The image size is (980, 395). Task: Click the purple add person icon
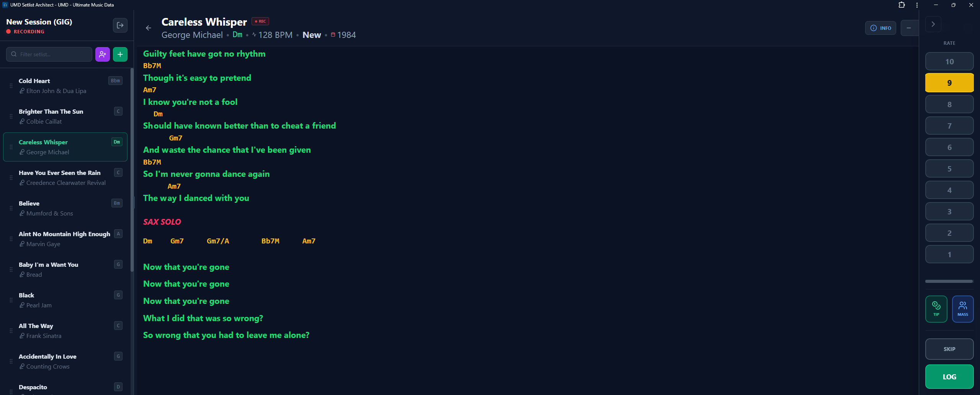[103, 54]
